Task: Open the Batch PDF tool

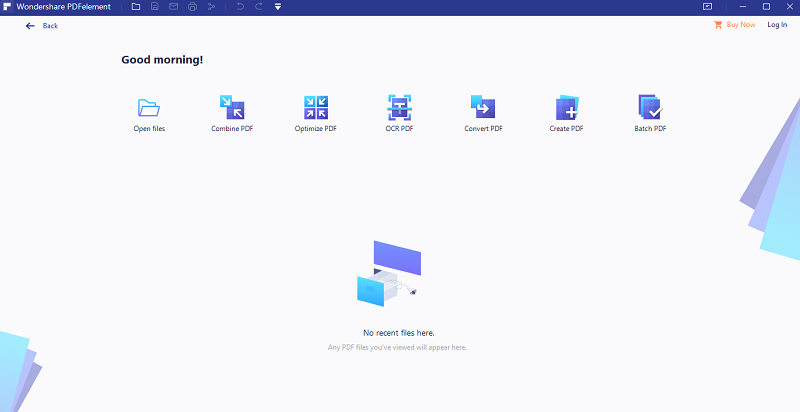Action: (x=650, y=108)
